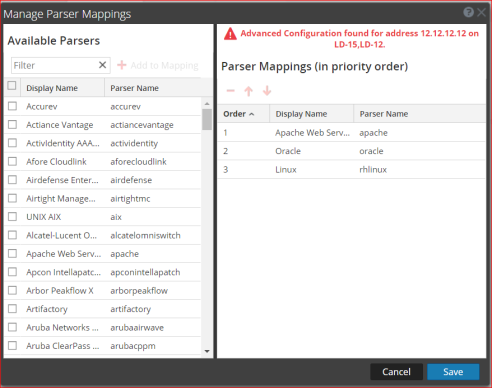Move mapping up with the up arrow
492x388 pixels.
249,91
